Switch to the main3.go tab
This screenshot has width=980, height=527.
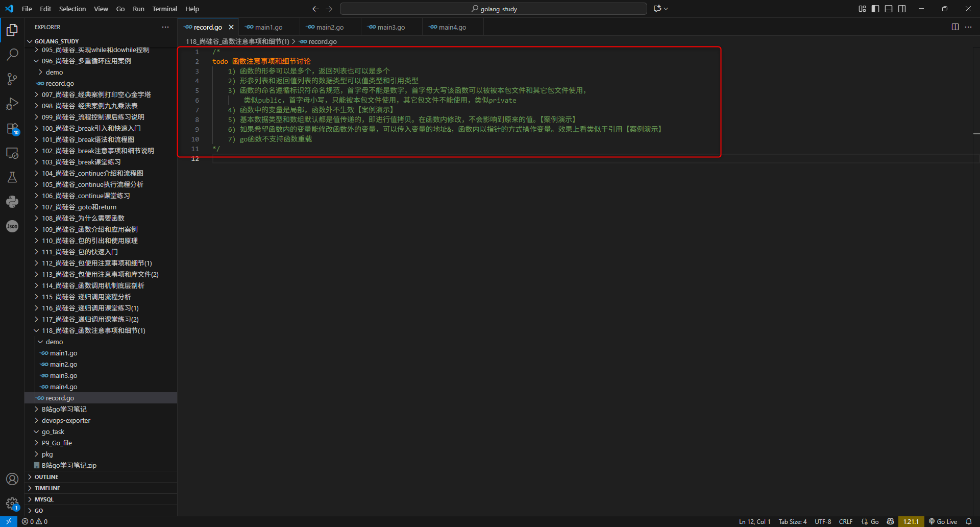(x=391, y=27)
